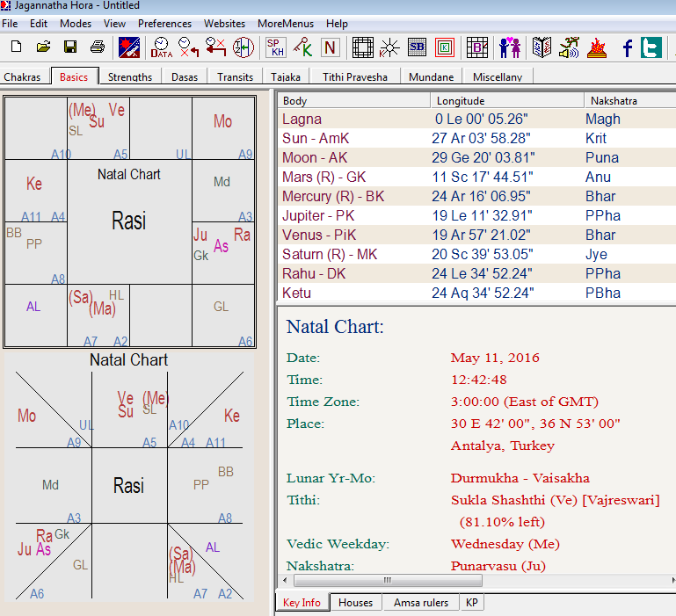Viewport: 676px width, 616px height.
Task: Select the Moon - AK row
Action: coord(476,157)
